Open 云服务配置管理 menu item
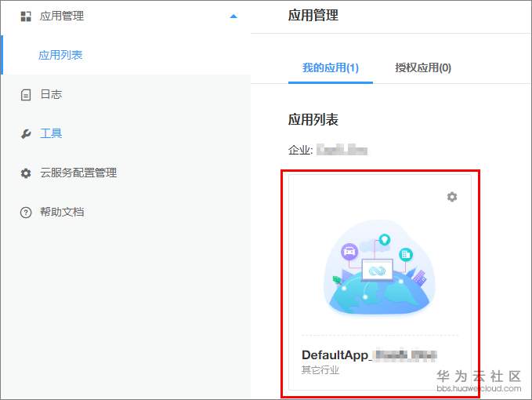The width and height of the screenshot is (532, 400). [78, 173]
